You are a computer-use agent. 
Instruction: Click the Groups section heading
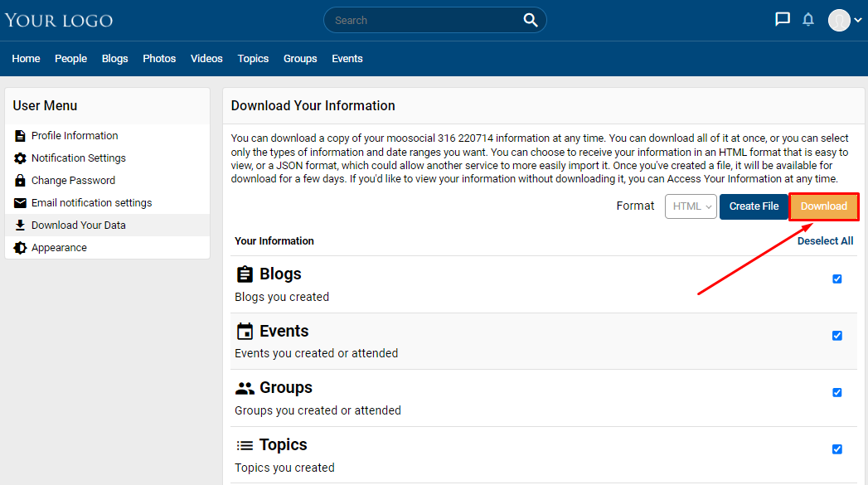pyautogui.click(x=286, y=387)
